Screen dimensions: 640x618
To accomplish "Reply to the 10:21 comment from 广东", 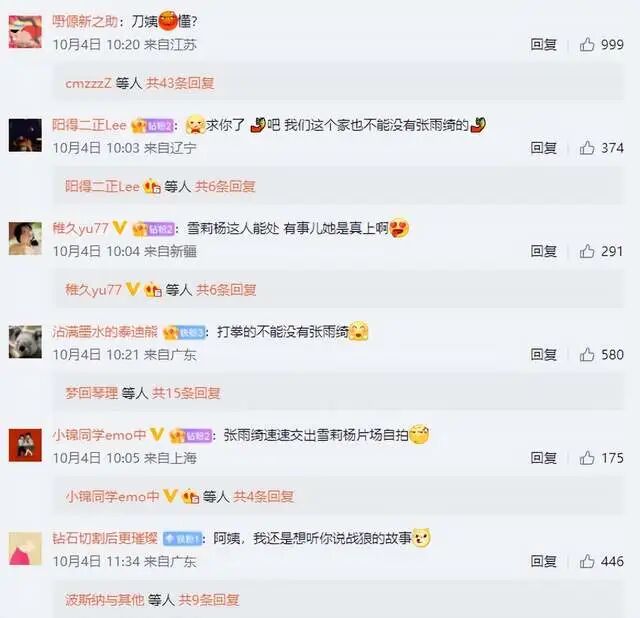I will click(x=543, y=354).
